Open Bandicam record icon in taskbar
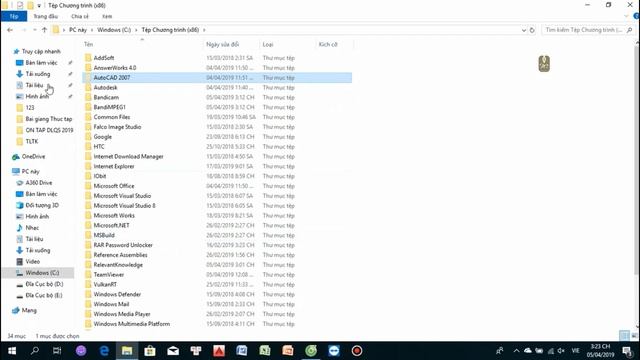This screenshot has height=360, width=640. [357, 351]
